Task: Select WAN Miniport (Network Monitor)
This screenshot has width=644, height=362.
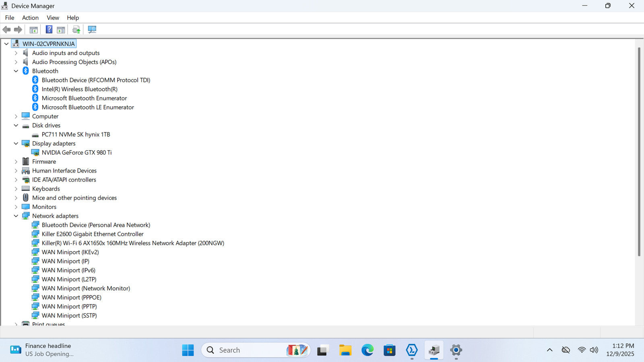Action: (x=86, y=288)
